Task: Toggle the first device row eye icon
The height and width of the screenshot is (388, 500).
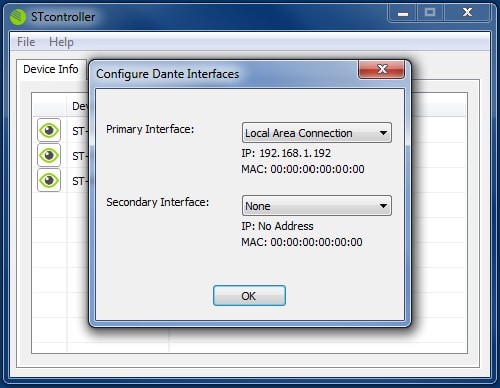Action: click(49, 130)
